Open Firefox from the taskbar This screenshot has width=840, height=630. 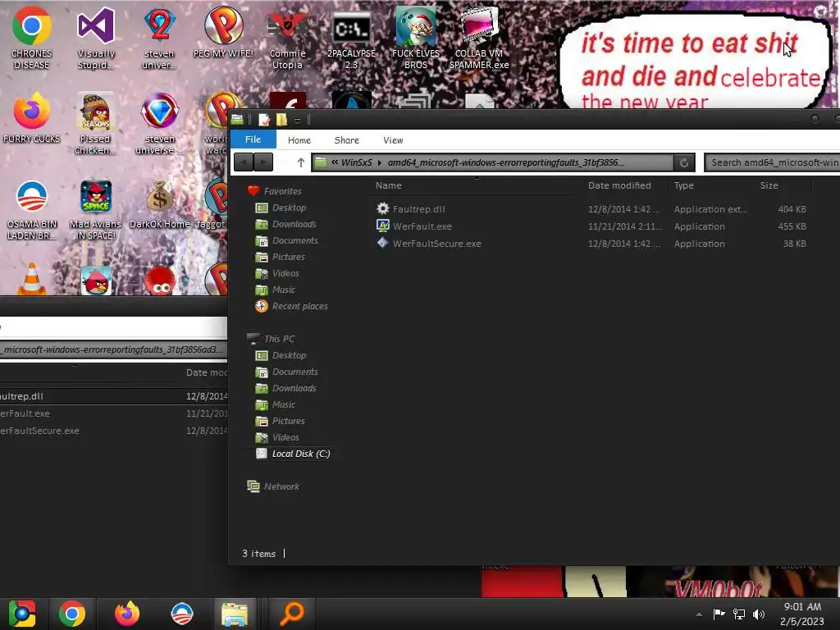click(x=127, y=614)
